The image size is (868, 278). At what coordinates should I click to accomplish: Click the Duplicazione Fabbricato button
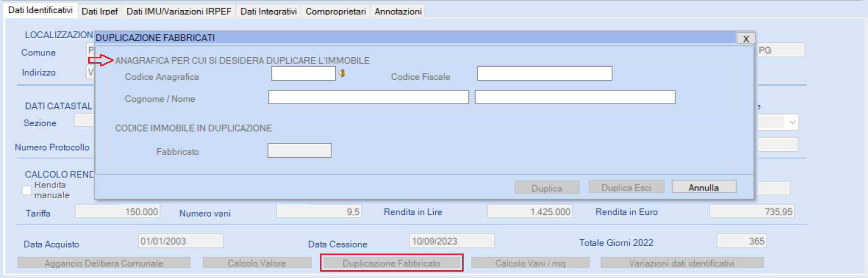392,263
